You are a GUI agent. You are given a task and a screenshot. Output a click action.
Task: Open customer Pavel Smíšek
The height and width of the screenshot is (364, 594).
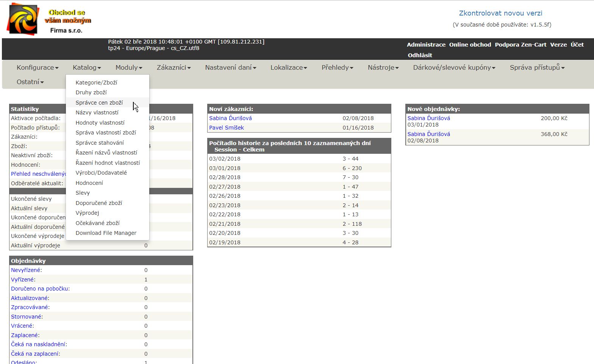(x=226, y=128)
